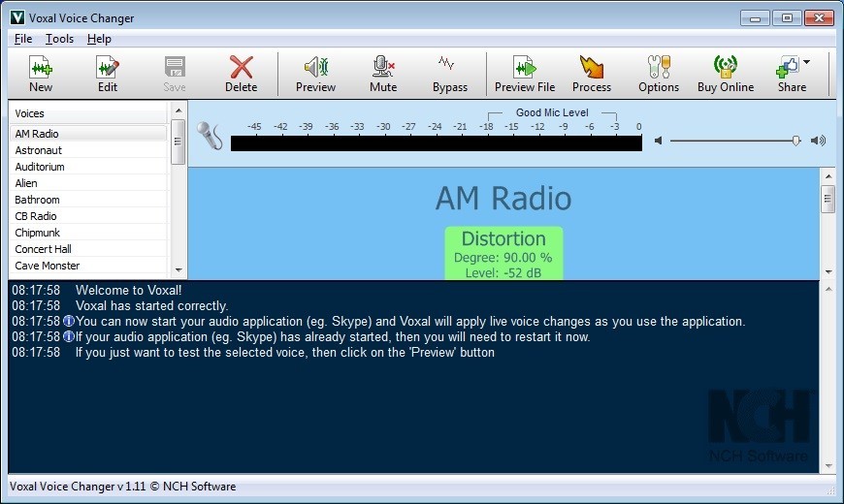Click the voices list scroll-up arrow
Viewport: 844px width, 504px height.
tap(179, 110)
